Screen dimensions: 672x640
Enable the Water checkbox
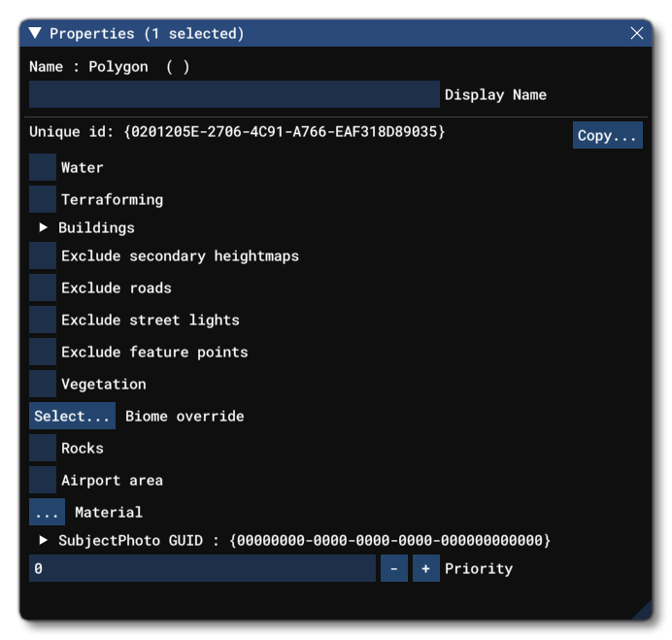43,167
